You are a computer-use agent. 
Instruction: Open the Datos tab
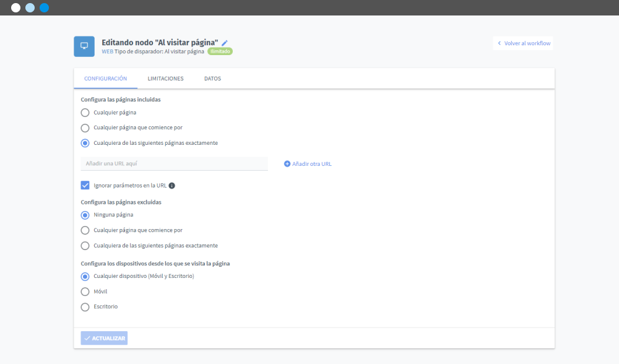(x=212, y=79)
